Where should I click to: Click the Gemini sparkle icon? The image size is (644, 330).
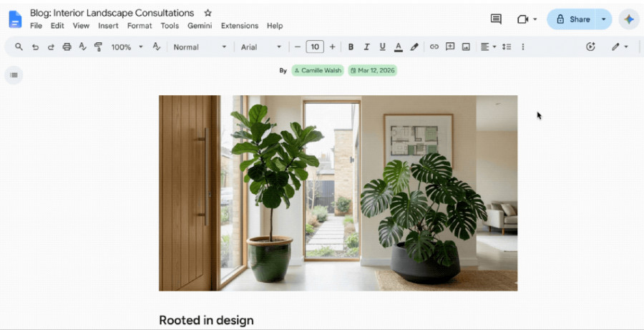629,19
